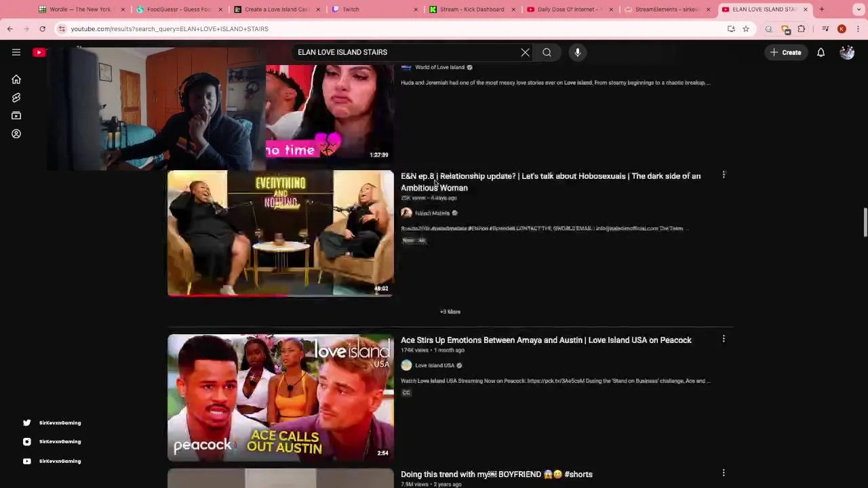Play the no time thumbnail video
868x488 pixels.
[x=330, y=112]
